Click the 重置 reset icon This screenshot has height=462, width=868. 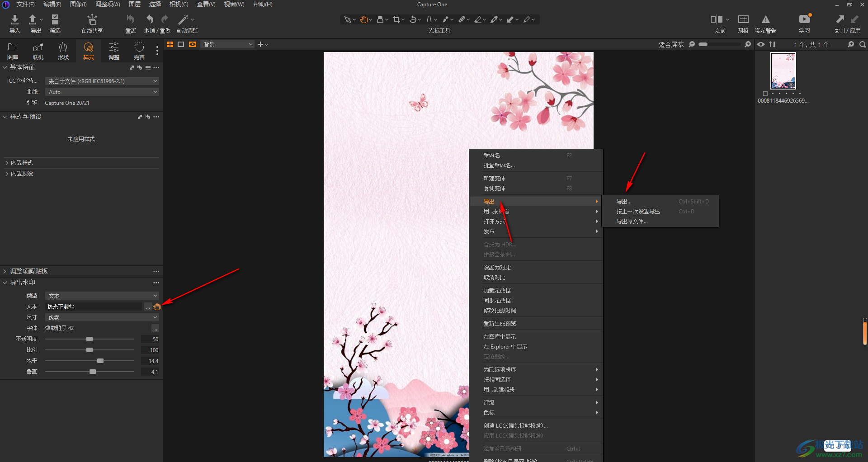pos(131,20)
